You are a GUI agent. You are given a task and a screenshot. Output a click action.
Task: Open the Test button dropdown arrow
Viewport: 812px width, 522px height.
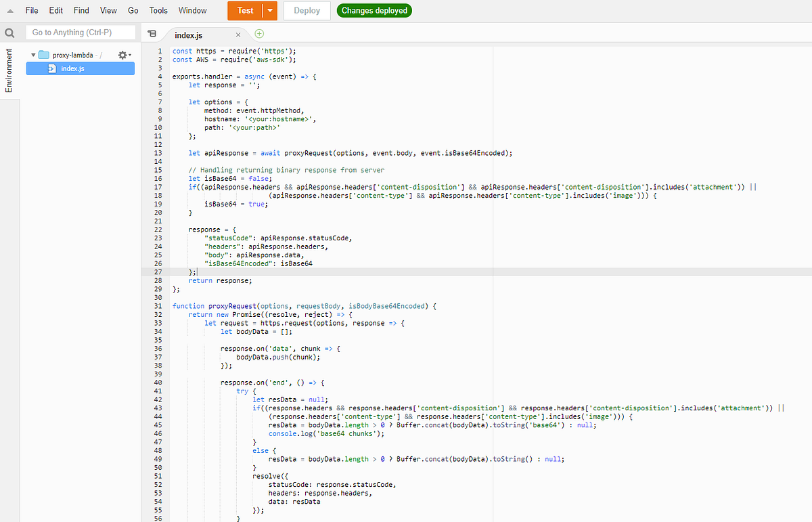pyautogui.click(x=270, y=11)
